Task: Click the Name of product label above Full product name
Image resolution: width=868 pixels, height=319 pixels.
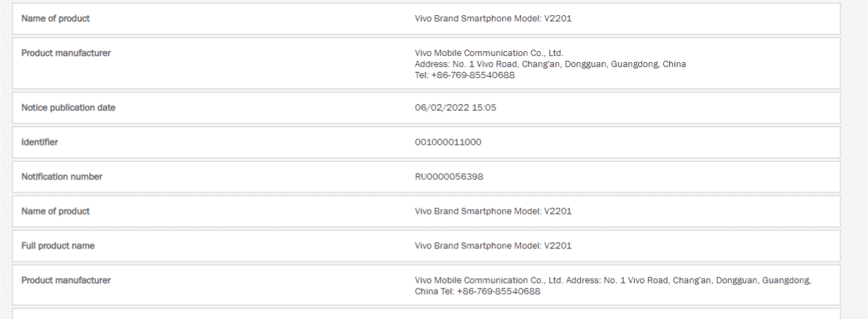Action: [55, 211]
